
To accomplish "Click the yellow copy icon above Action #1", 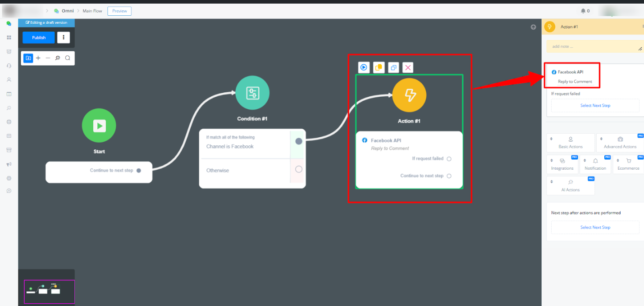I will 379,67.
